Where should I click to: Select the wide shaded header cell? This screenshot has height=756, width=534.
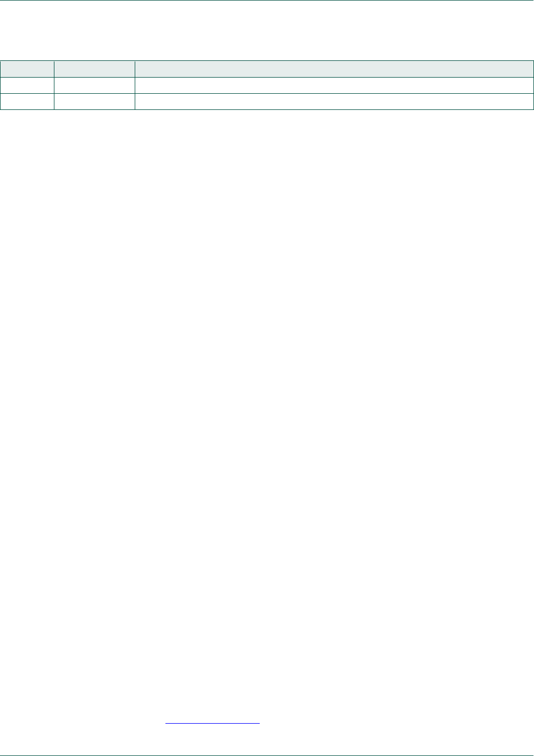(334, 69)
